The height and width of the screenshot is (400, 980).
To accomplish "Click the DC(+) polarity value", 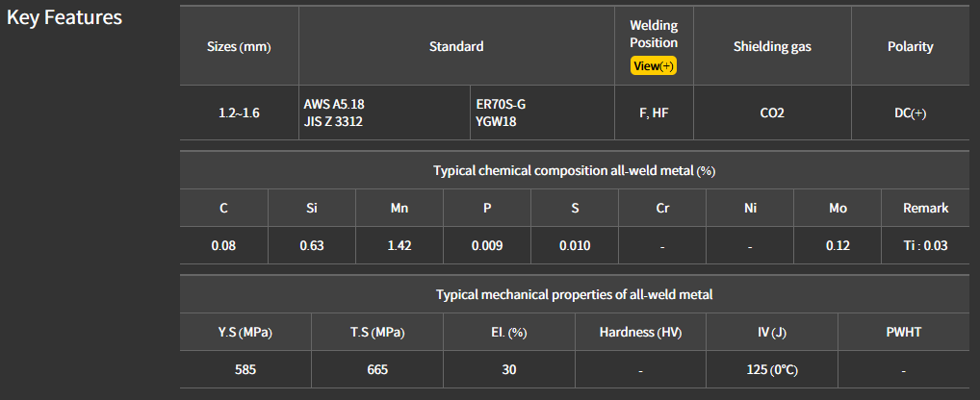I will pyautogui.click(x=910, y=112).
